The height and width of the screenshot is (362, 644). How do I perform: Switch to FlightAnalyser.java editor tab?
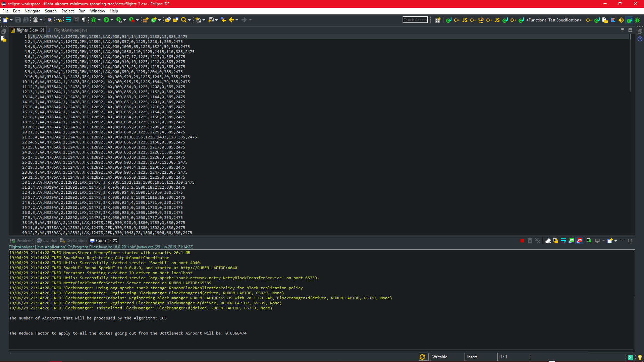(x=70, y=29)
